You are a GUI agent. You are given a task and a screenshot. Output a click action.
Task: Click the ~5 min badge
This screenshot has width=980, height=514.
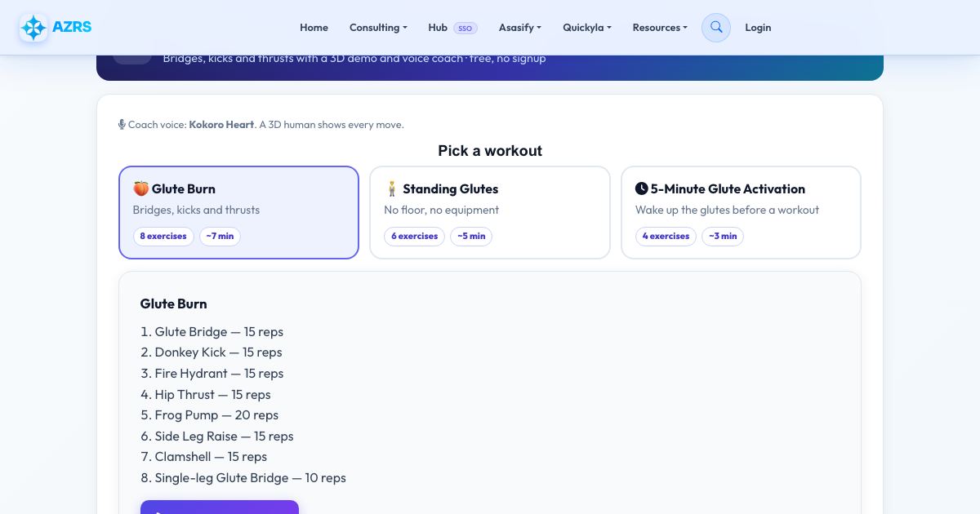[471, 237]
